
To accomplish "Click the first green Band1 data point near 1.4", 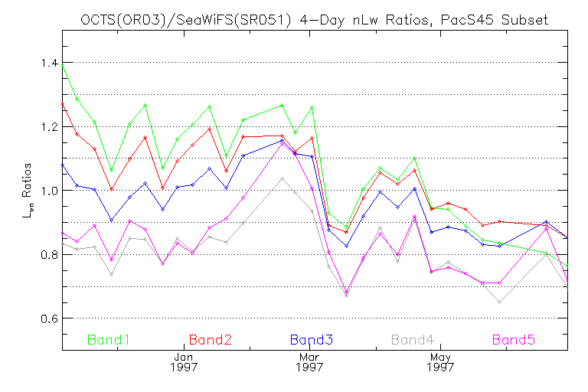I will 63,66.
